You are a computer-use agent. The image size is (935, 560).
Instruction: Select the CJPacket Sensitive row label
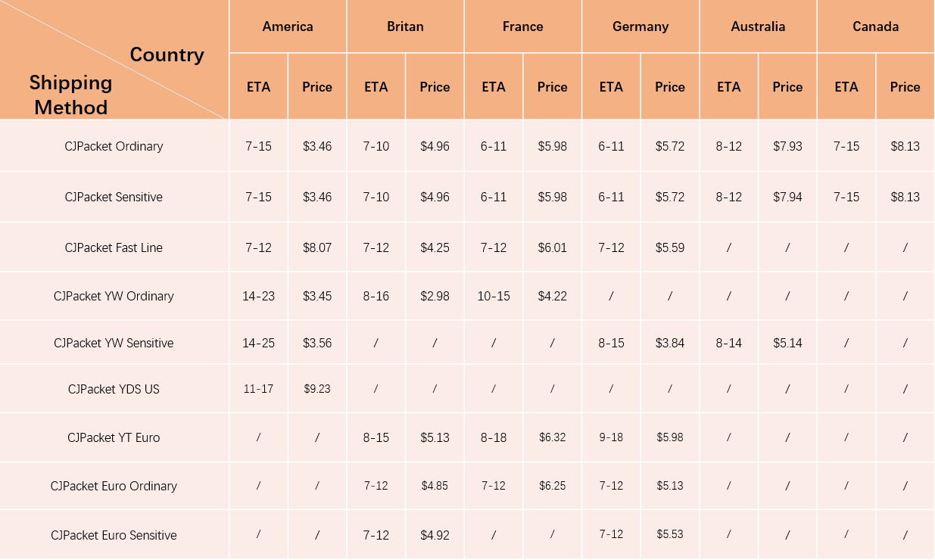114,197
